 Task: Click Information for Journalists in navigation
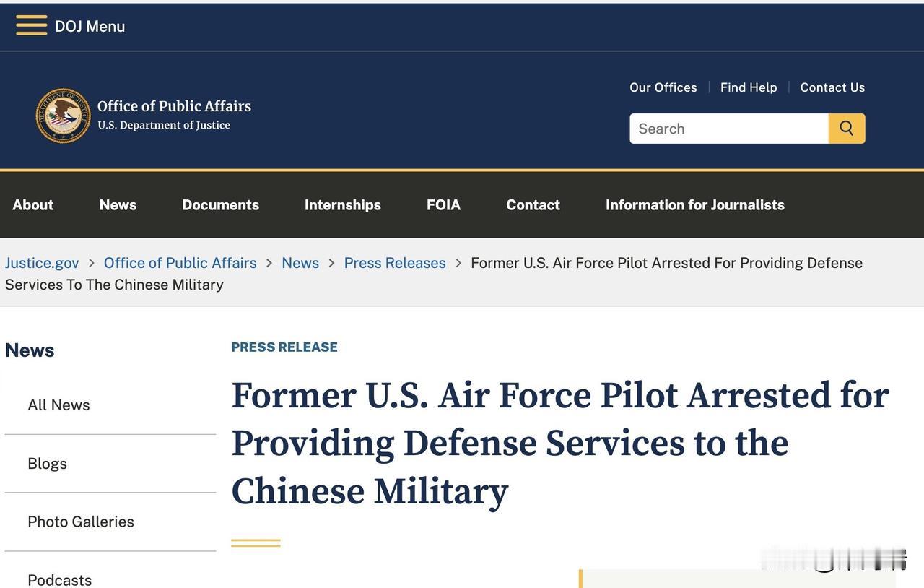[x=694, y=204]
